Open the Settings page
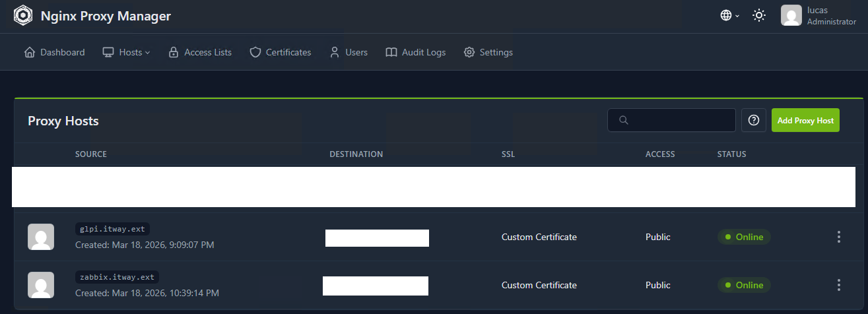Screen dimensions: 868x314 [488, 52]
